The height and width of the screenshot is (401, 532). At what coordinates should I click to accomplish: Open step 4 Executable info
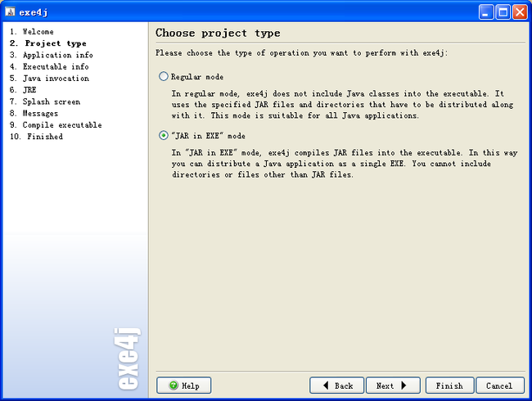tap(49, 66)
